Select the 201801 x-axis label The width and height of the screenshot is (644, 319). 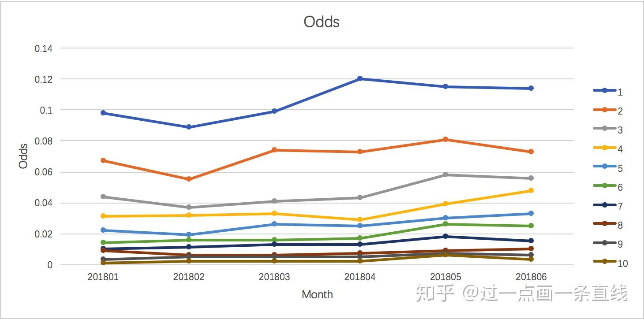[x=103, y=277]
